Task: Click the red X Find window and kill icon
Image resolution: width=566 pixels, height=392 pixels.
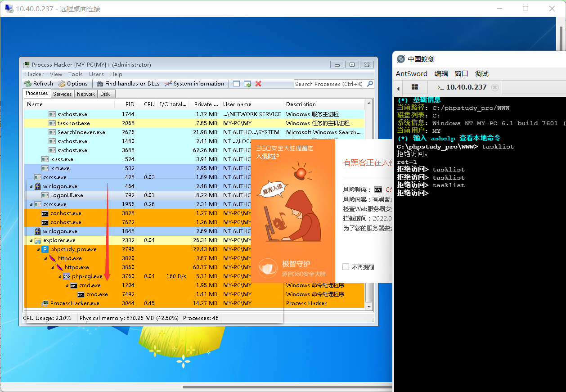Action: 258,84
